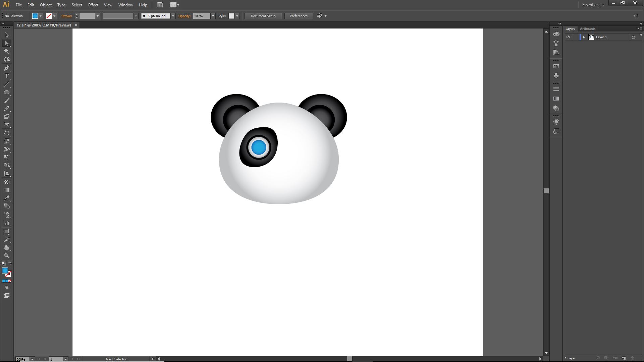Choose the Ellipse tool

click(6, 92)
